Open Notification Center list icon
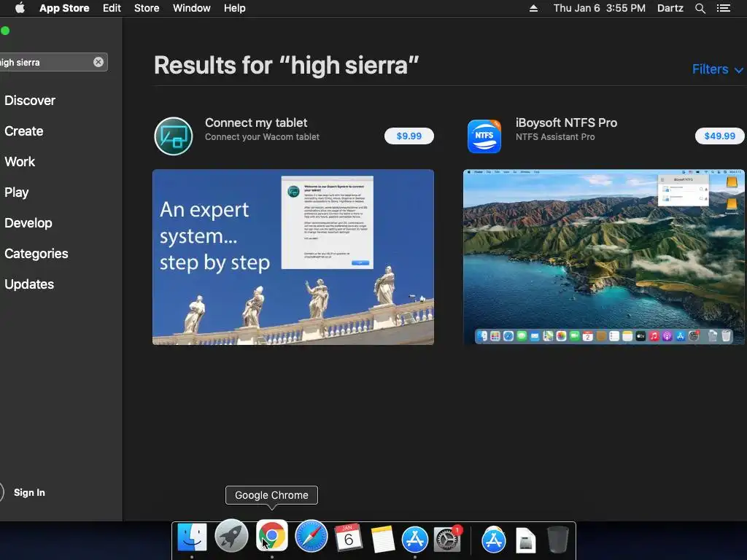This screenshot has height=560, width=747. (724, 8)
